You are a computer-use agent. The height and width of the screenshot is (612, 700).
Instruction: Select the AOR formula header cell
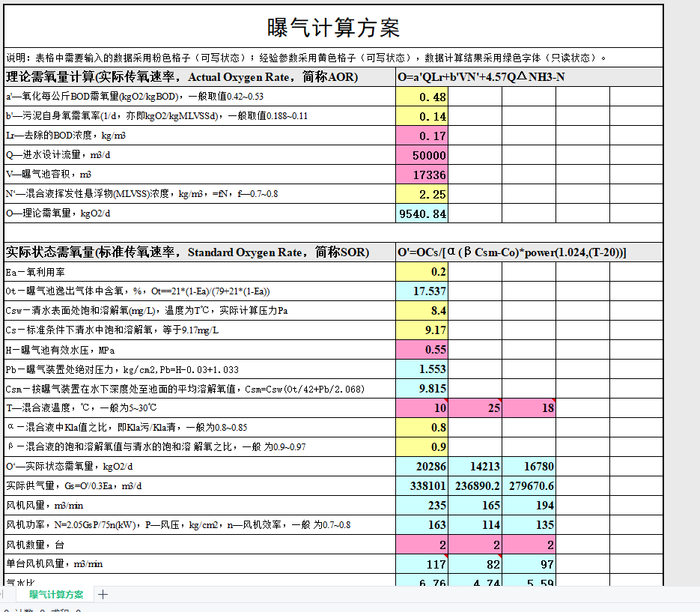529,77
